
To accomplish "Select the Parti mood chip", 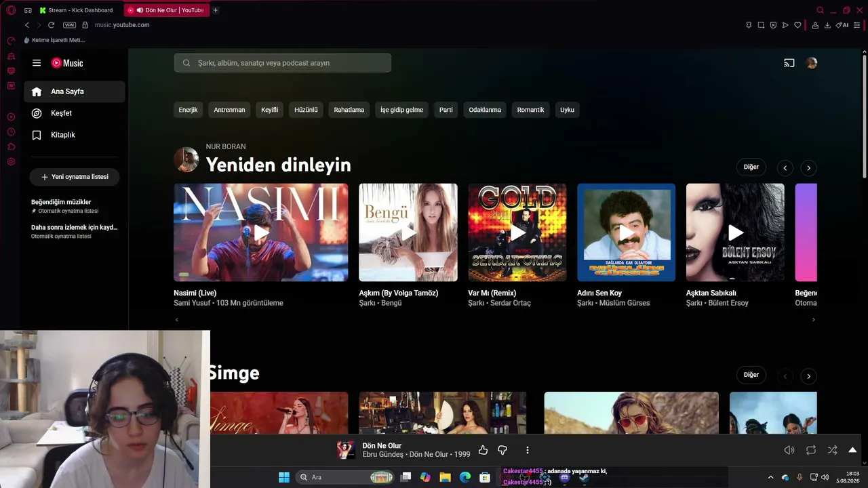I will 446,110.
